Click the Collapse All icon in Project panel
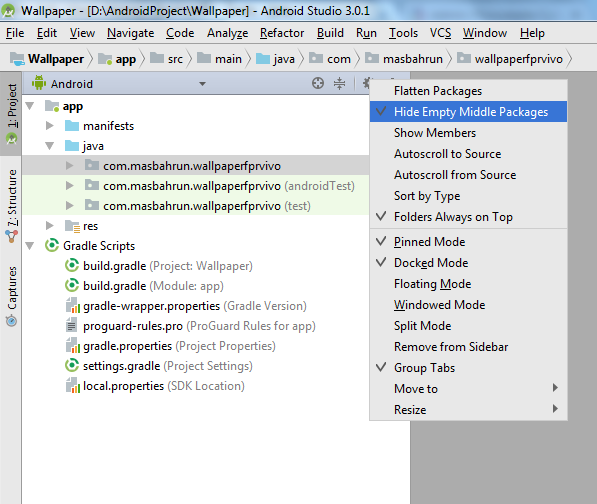 [339, 83]
